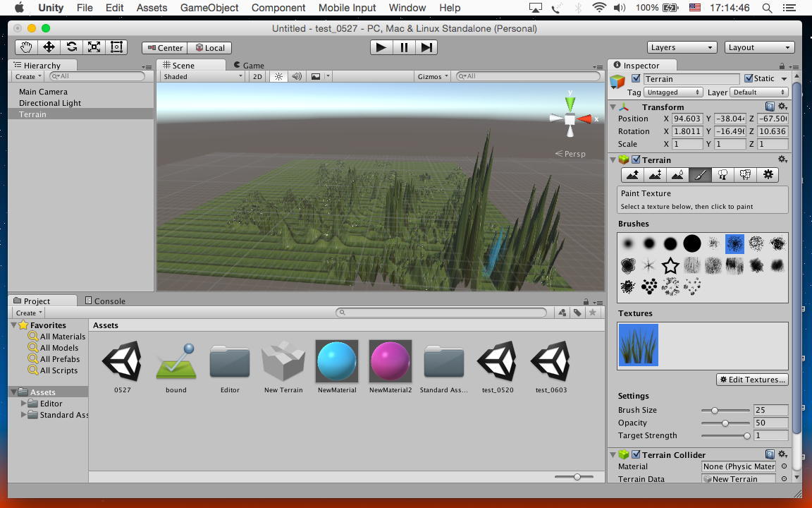Toggle Terrain Collider enabled checkbox
The height and width of the screenshot is (508, 812).
636,454
